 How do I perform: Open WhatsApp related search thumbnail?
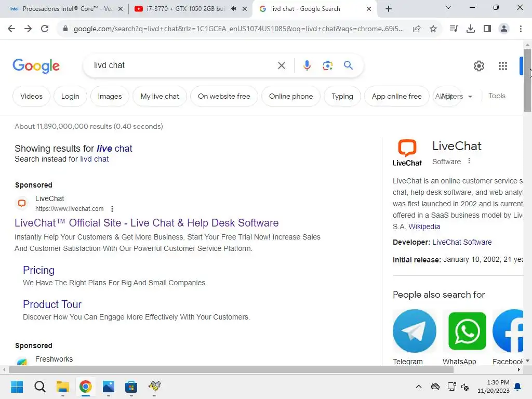[x=467, y=331]
